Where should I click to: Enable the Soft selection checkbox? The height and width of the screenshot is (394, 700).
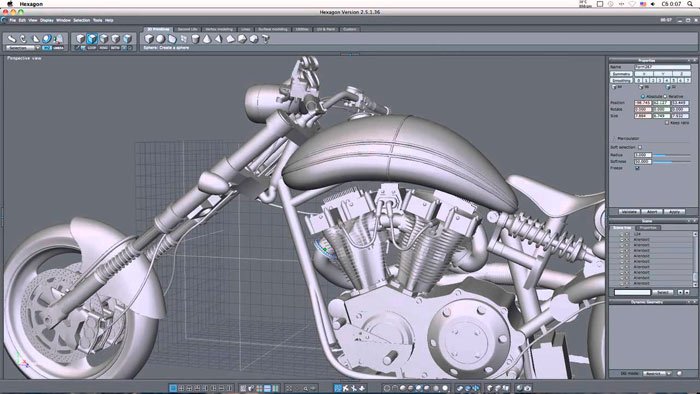click(x=640, y=147)
